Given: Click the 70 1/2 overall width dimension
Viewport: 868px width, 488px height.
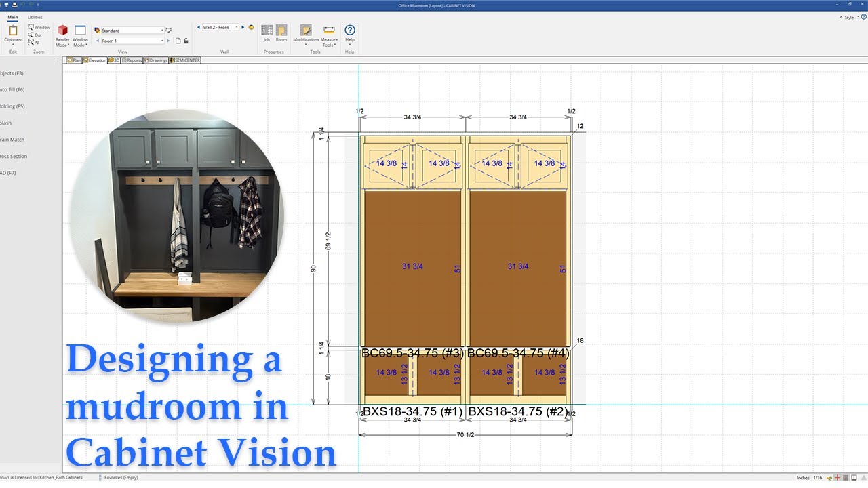Looking at the screenshot, I should coord(465,435).
